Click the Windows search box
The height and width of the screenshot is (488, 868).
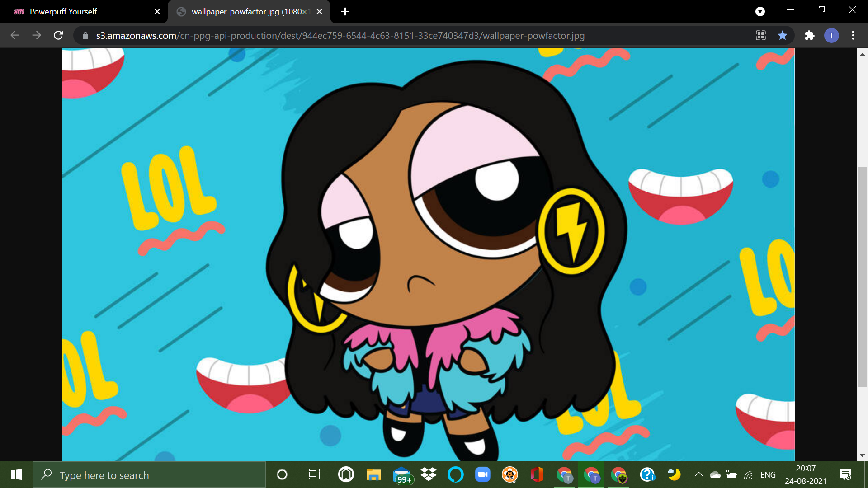click(149, 475)
